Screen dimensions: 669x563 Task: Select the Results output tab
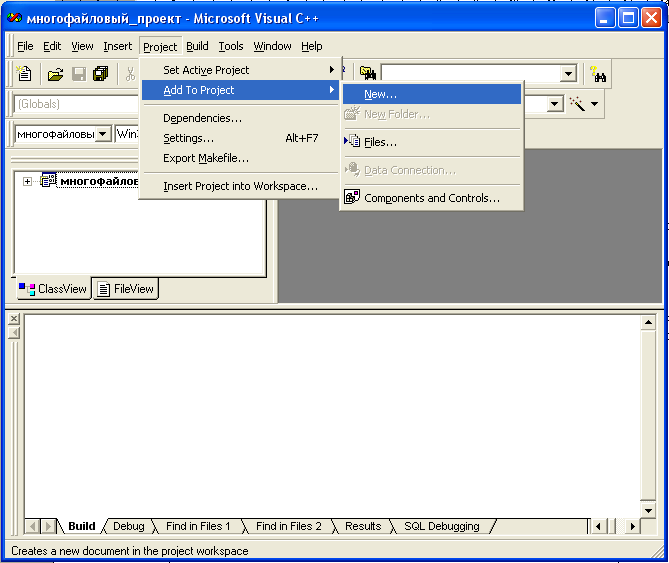[363, 526]
